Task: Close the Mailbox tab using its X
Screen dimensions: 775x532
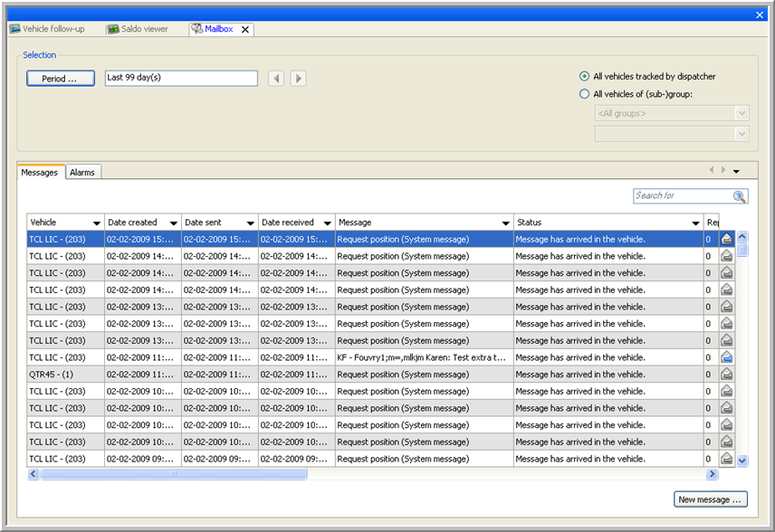Action: pos(244,30)
